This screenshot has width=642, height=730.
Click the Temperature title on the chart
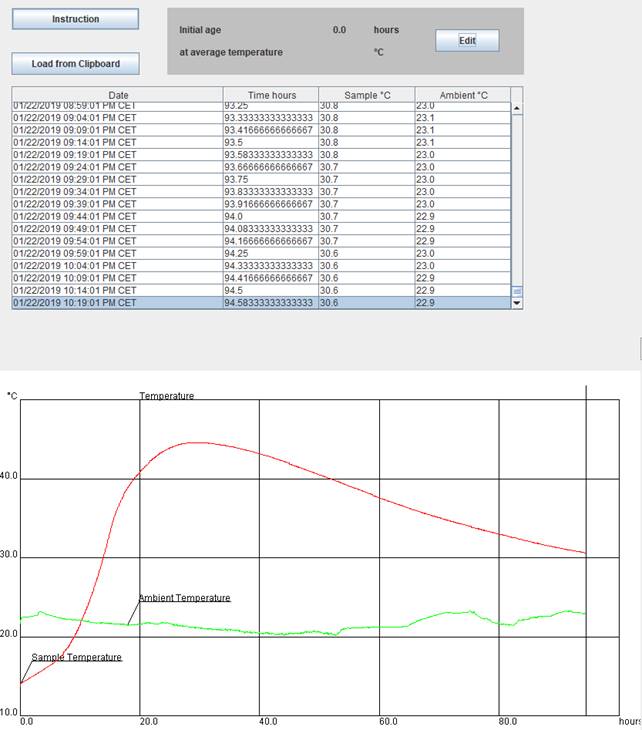coord(167,396)
